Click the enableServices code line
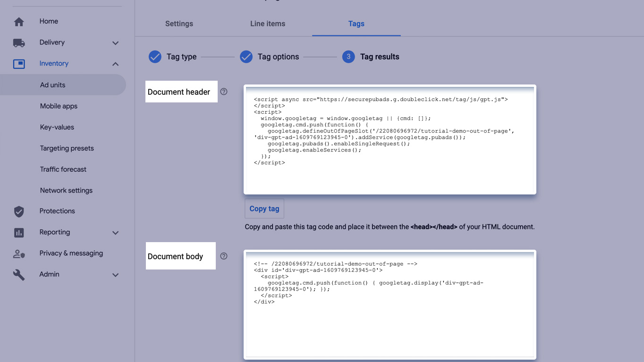This screenshot has width=644, height=362. [x=314, y=150]
